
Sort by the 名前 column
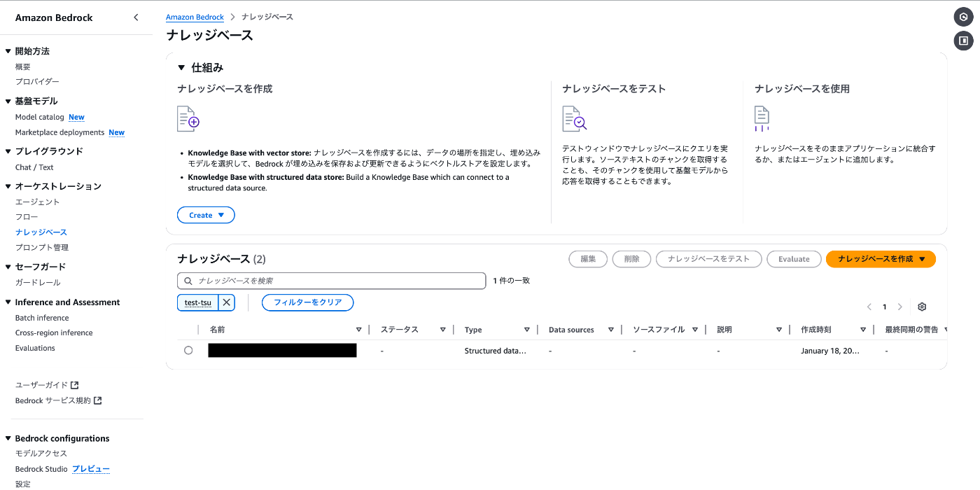click(358, 330)
